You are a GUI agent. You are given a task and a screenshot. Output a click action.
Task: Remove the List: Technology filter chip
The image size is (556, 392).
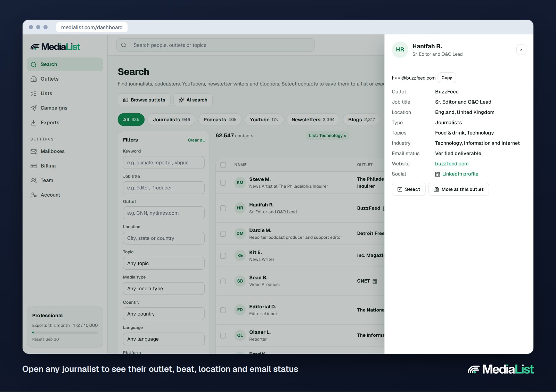[x=345, y=136]
